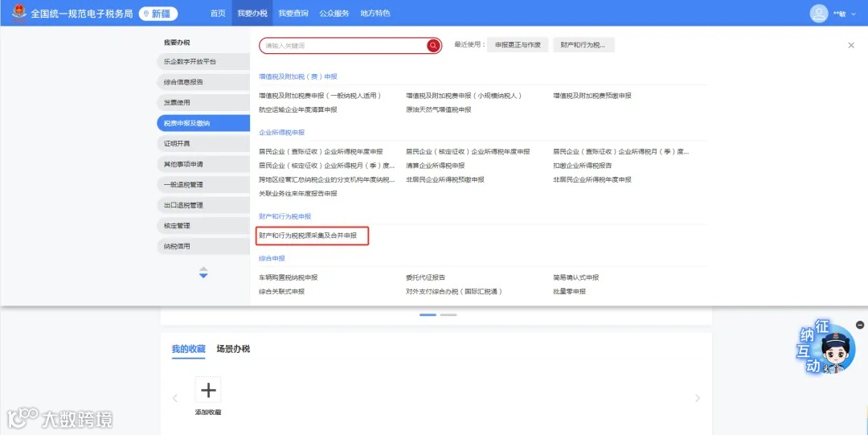Select 出口退税管理 in sidebar

point(203,205)
